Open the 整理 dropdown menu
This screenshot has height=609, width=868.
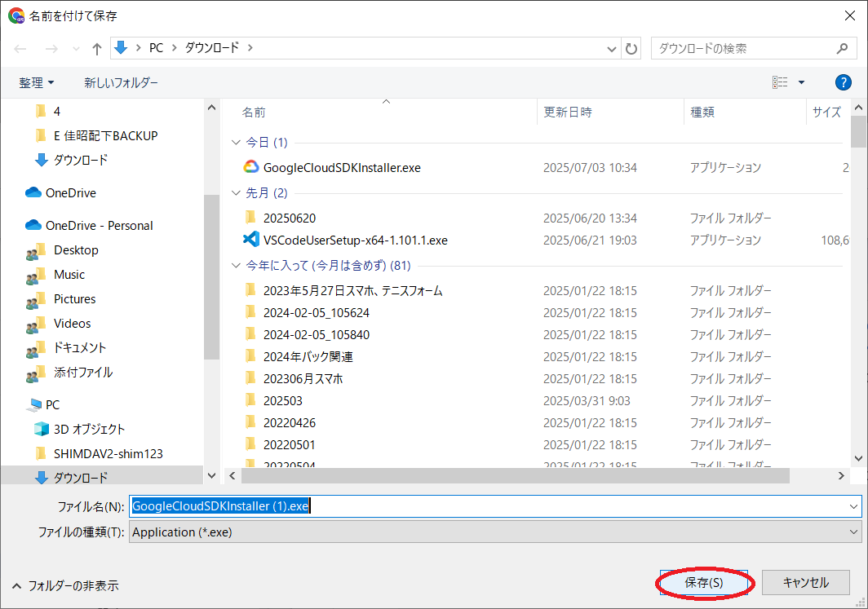37,83
